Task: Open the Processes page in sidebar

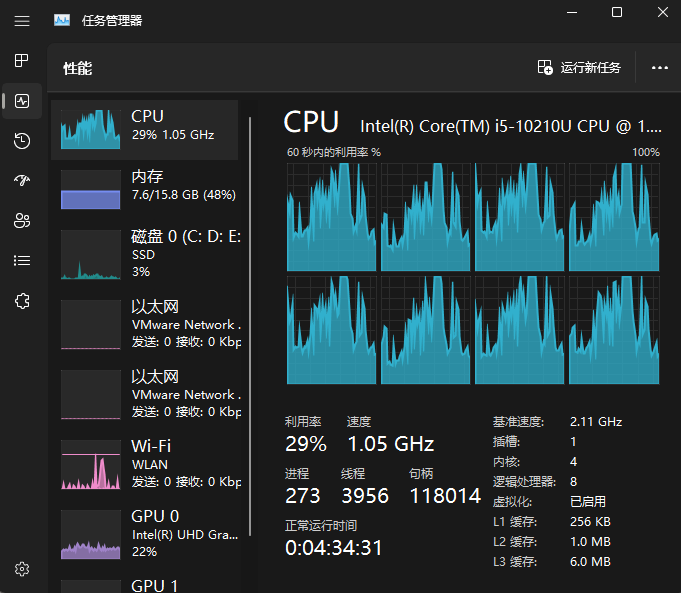Action: pyautogui.click(x=22, y=60)
